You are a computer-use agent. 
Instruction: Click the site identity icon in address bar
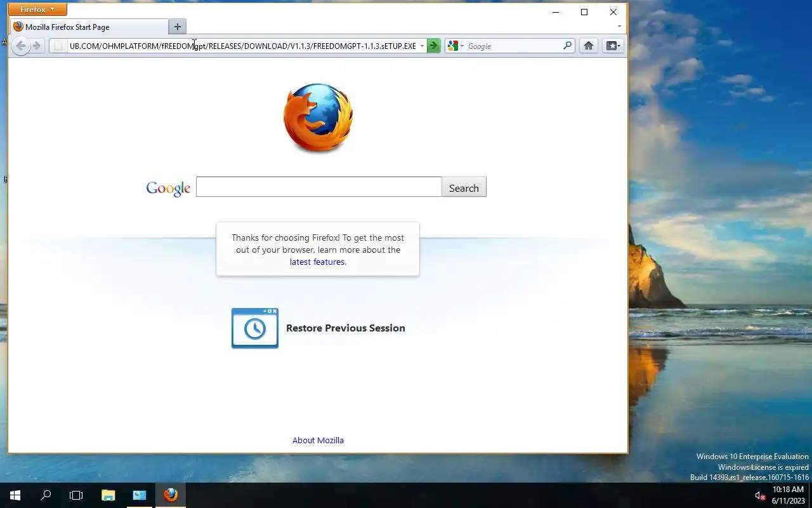pyautogui.click(x=58, y=46)
